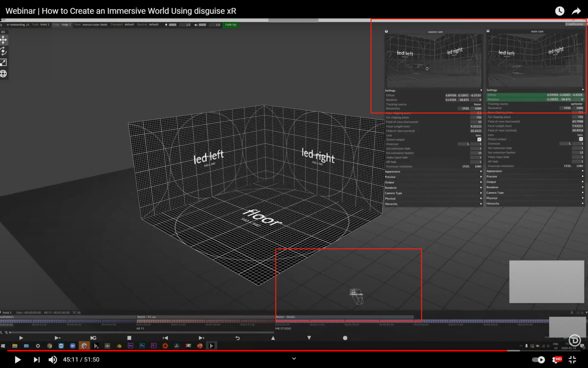Image resolution: width=588 pixels, height=368 pixels.
Task: Select the scale tool in left toolbar
Action: click(4, 62)
